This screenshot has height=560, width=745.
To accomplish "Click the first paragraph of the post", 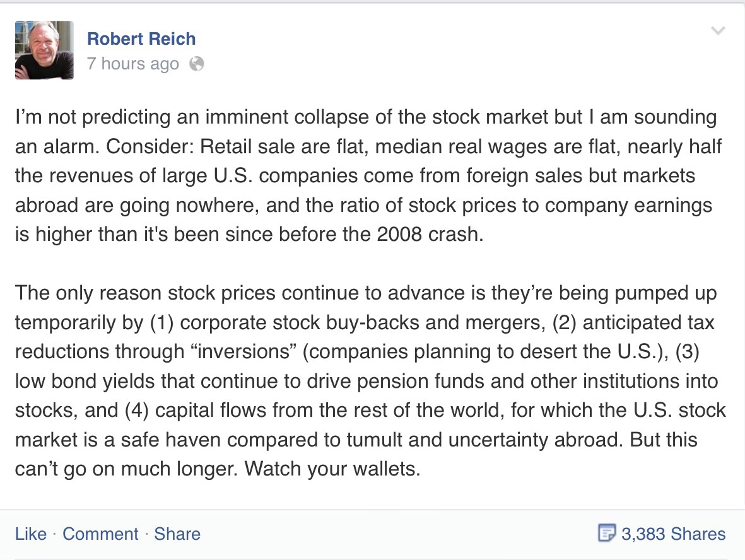I will click(x=366, y=176).
